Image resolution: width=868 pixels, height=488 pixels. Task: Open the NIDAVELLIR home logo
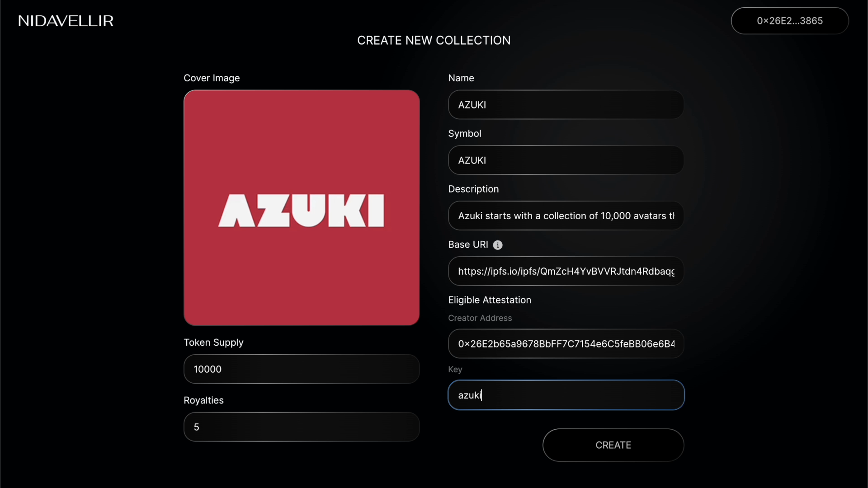[x=66, y=21]
